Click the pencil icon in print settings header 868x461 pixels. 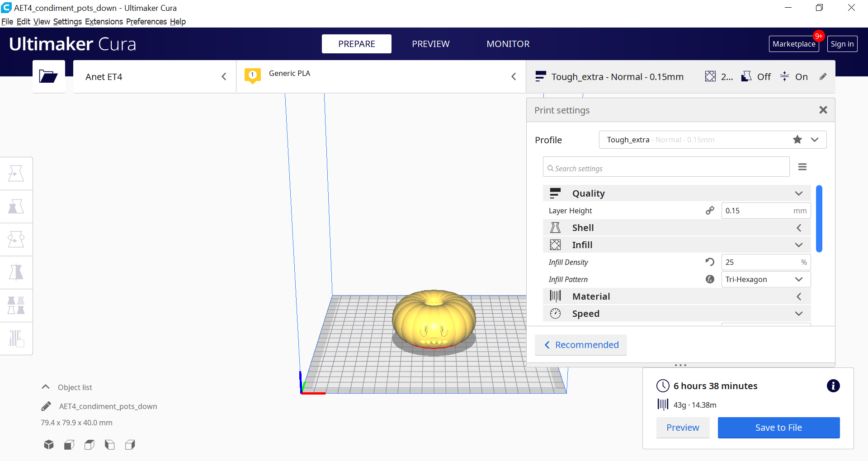coord(823,77)
